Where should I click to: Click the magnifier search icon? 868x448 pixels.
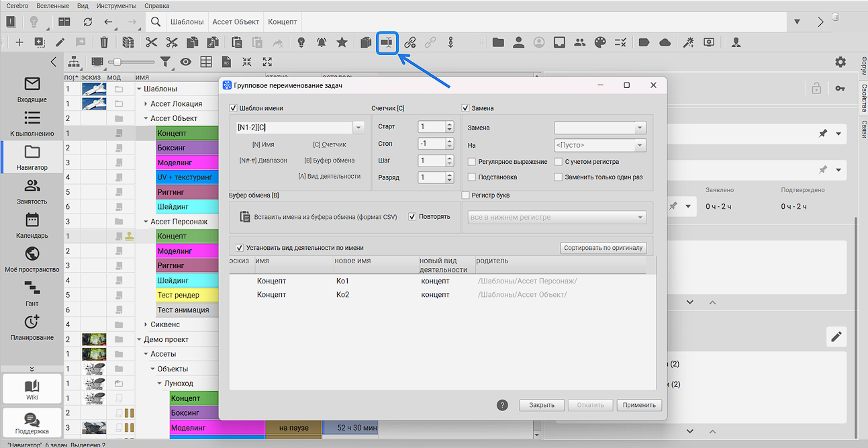tap(156, 21)
